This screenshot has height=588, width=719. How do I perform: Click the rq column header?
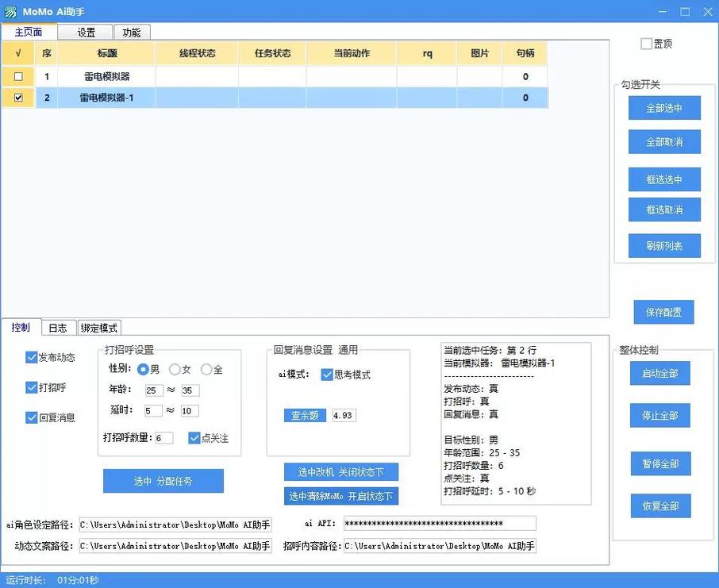point(427,53)
